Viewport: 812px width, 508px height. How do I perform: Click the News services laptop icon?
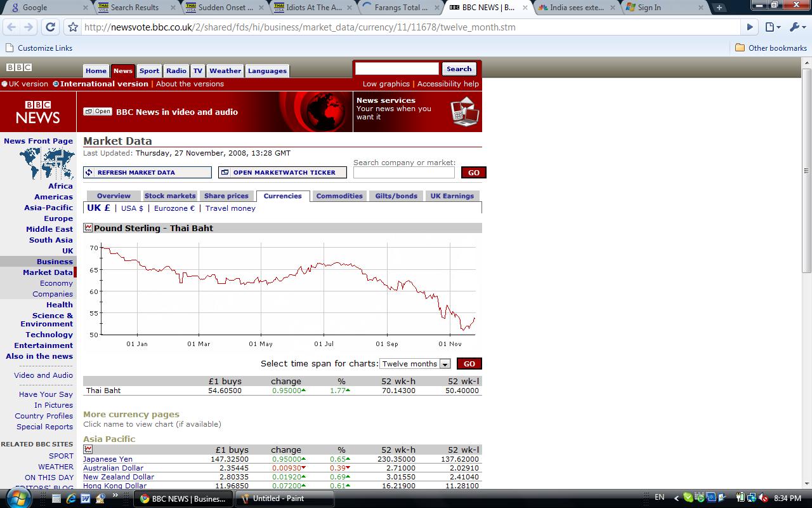tap(465, 112)
